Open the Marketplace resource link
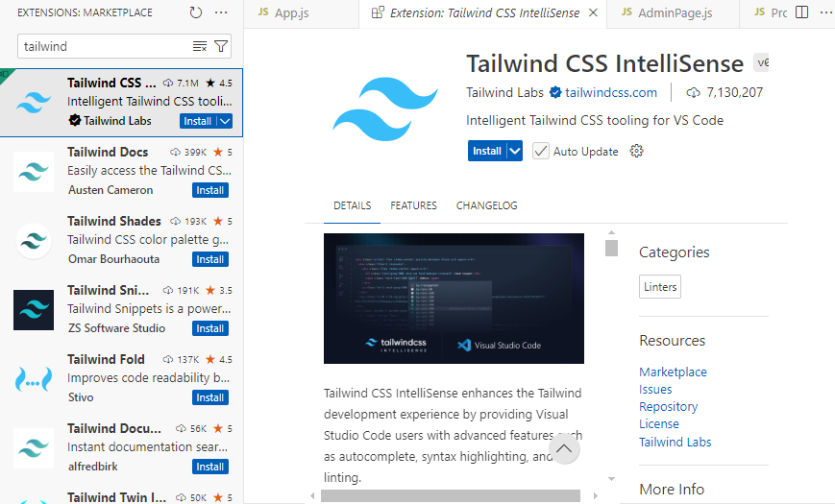Viewport: 835px width, 504px height. pyautogui.click(x=673, y=372)
